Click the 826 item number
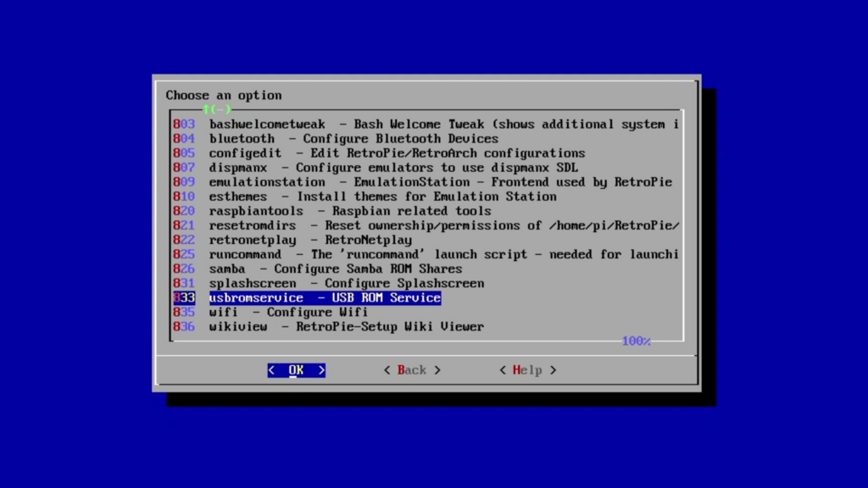The width and height of the screenshot is (868, 488). tap(184, 269)
